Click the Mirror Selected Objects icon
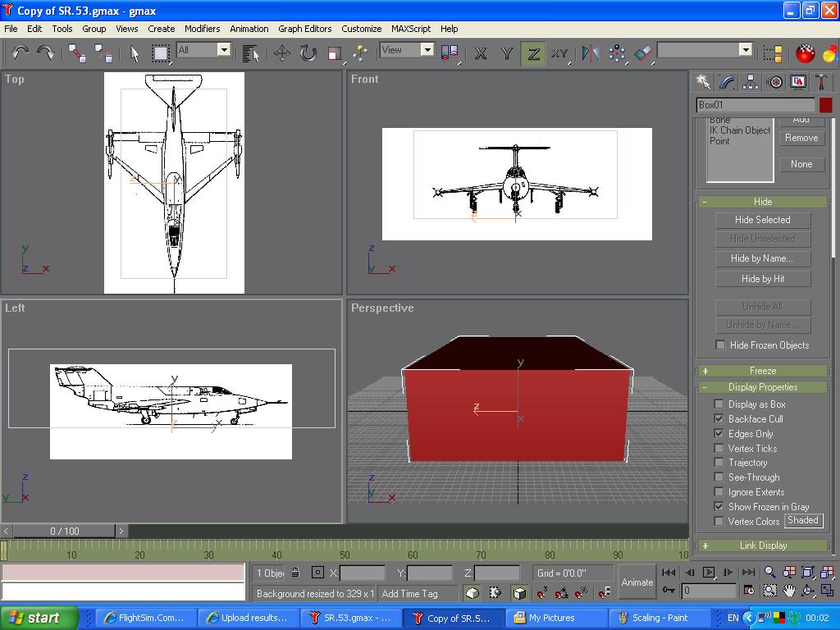 pos(590,53)
